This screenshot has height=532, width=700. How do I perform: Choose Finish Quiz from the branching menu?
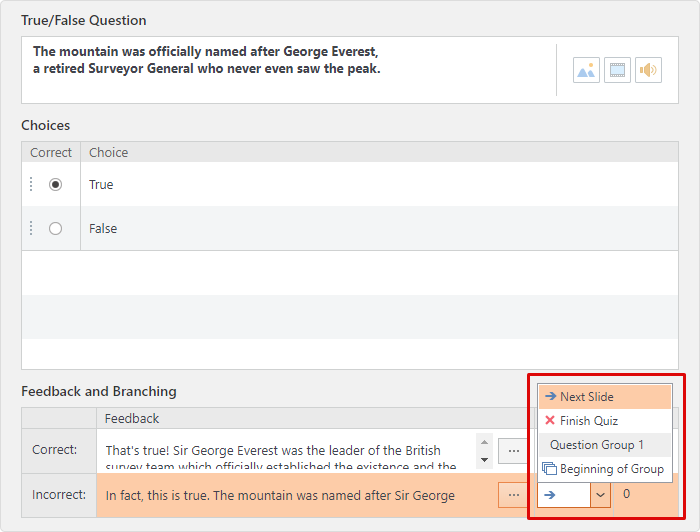click(605, 421)
